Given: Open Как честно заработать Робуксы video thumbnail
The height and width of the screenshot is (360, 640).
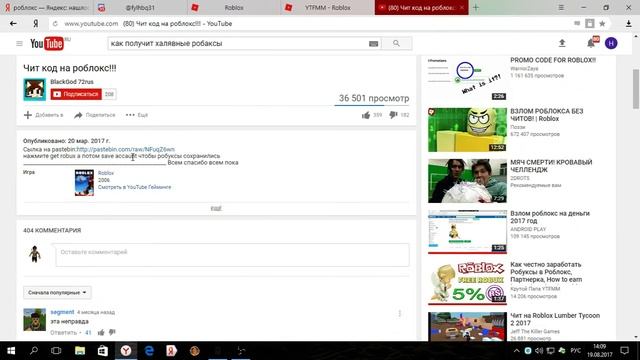Looking at the screenshot, I should point(467,283).
